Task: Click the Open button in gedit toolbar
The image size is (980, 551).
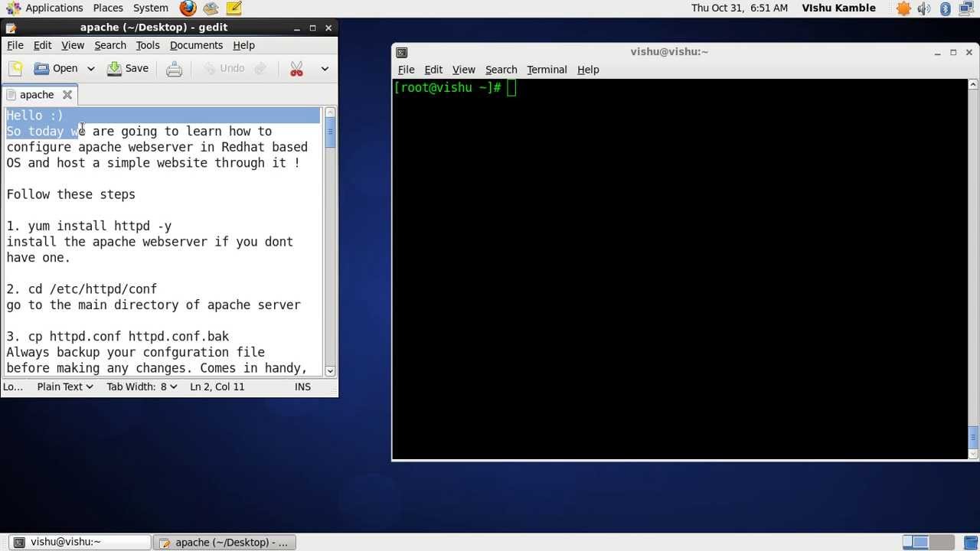Action: pyautogui.click(x=56, y=69)
